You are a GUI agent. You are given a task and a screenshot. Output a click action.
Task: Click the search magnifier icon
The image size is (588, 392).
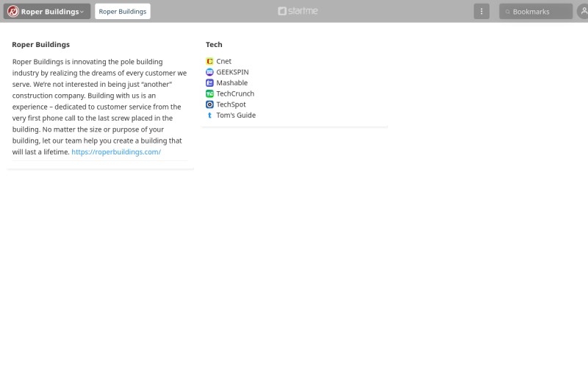pos(507,12)
